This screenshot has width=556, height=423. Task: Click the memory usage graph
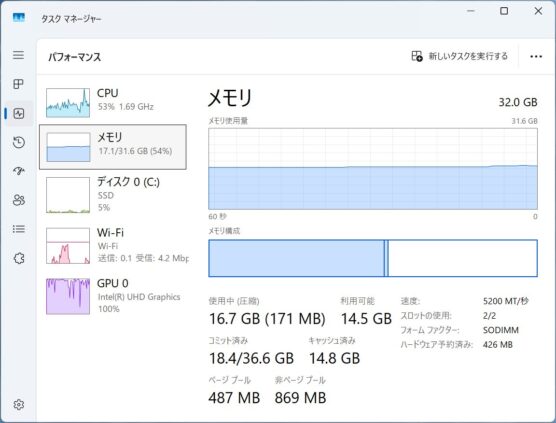(x=373, y=169)
